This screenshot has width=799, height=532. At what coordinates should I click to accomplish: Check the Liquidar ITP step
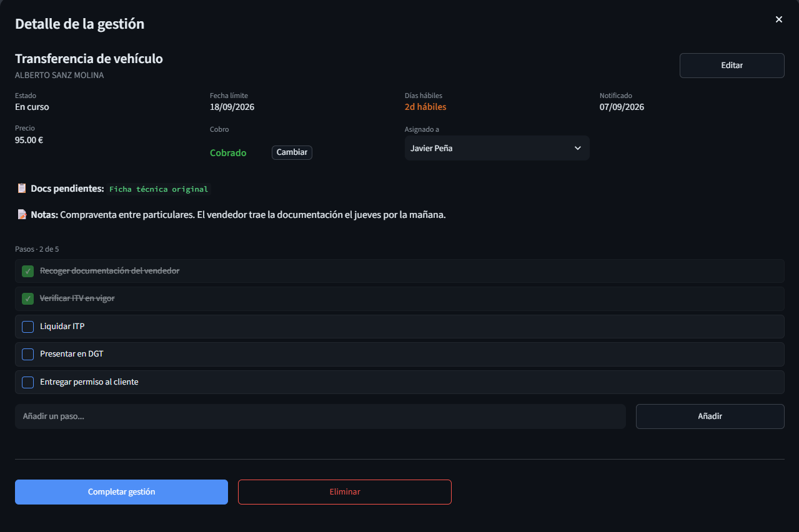[x=27, y=327]
